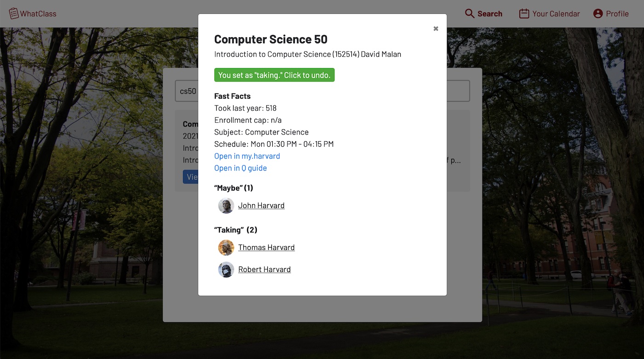Image resolution: width=644 pixels, height=359 pixels.
Task: Open the Profile text in navbar
Action: click(617, 14)
